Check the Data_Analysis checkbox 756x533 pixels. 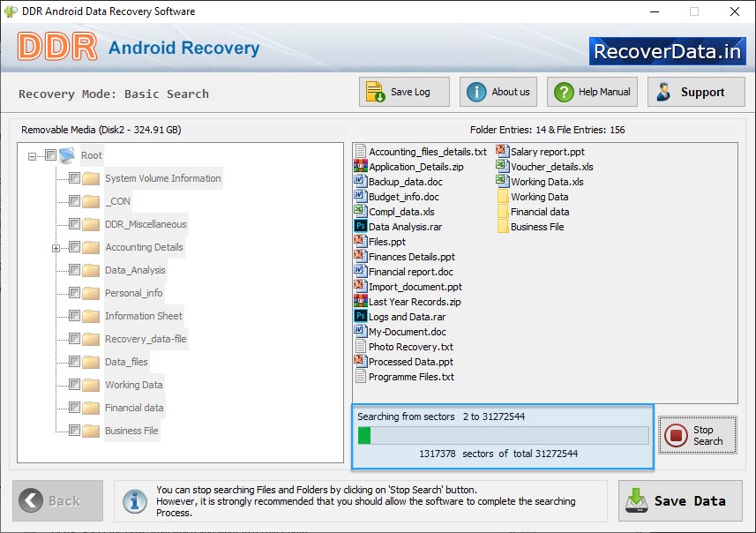coord(74,270)
